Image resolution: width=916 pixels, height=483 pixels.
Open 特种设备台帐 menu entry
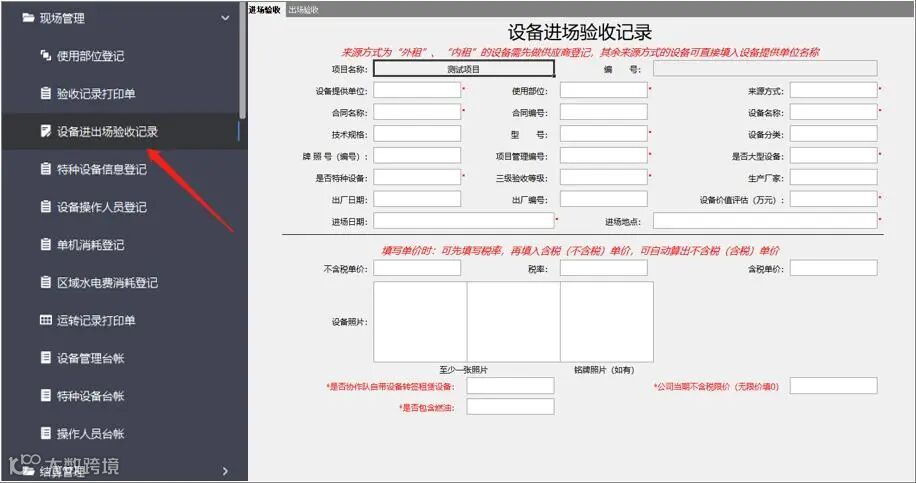pyautogui.click(x=91, y=396)
